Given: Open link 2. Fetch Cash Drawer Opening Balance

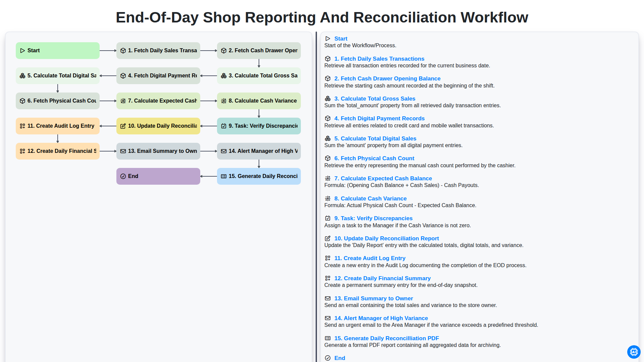Looking at the screenshot, I should coord(387,79).
